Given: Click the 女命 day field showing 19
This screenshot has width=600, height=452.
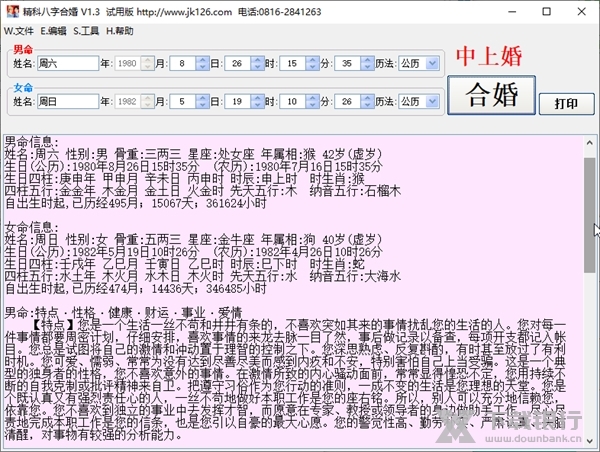Looking at the screenshot, I should 238,101.
